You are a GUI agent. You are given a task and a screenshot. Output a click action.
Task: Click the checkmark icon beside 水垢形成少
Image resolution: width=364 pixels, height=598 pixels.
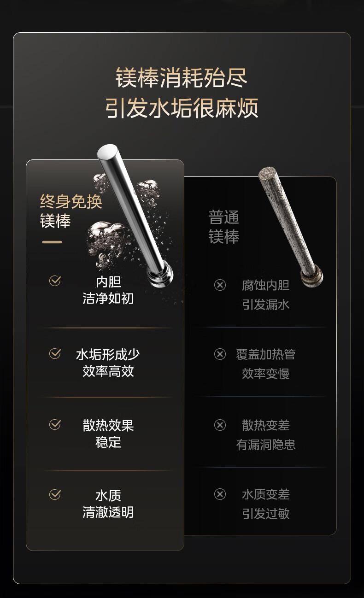click(55, 353)
